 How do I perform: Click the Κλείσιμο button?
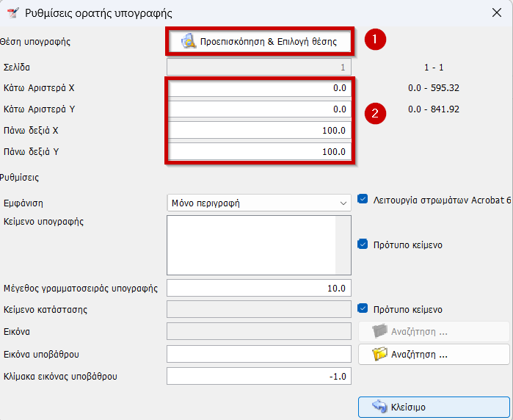click(x=434, y=407)
